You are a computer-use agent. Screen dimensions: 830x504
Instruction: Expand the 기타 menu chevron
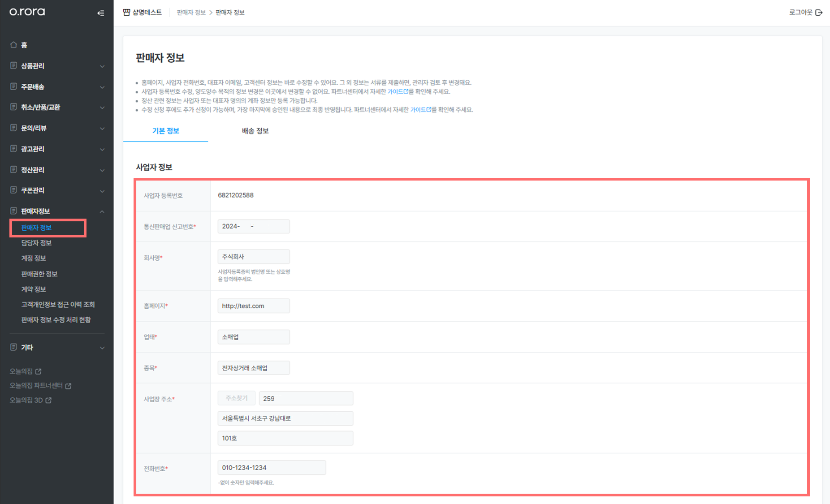[102, 348]
